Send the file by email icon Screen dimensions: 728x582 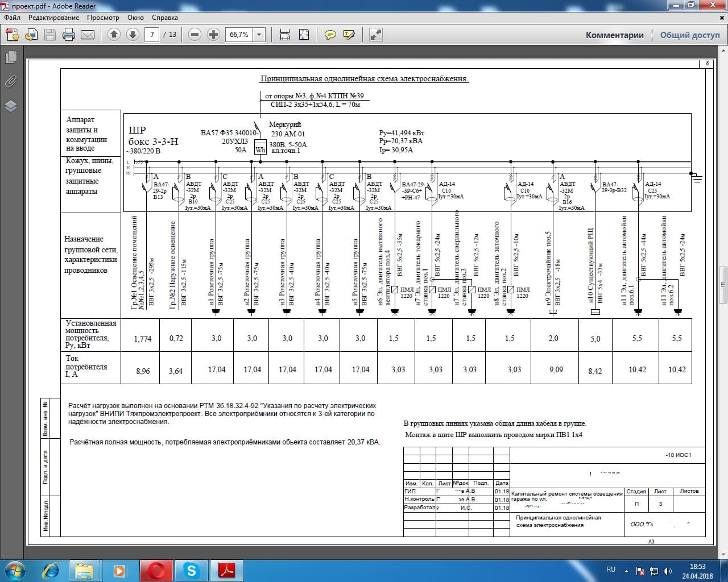click(88, 35)
